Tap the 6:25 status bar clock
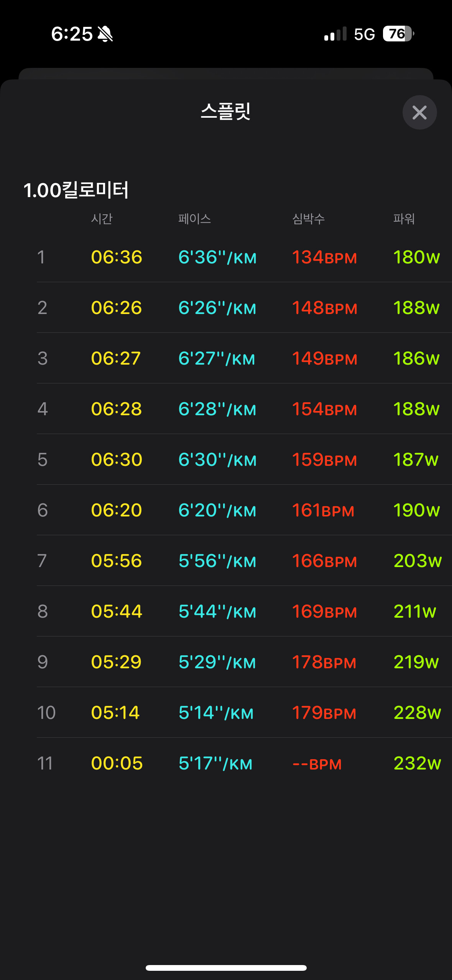The width and height of the screenshot is (452, 980). point(72,34)
